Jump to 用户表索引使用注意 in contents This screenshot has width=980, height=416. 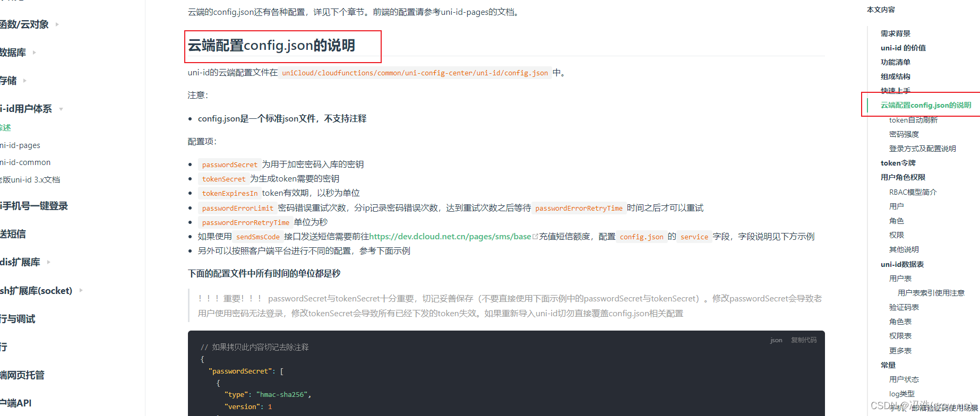pyautogui.click(x=931, y=293)
